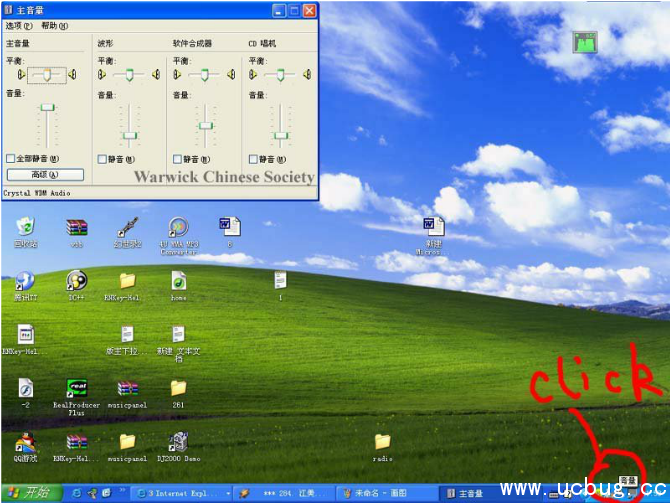Select the radio folder icon

coord(382,447)
